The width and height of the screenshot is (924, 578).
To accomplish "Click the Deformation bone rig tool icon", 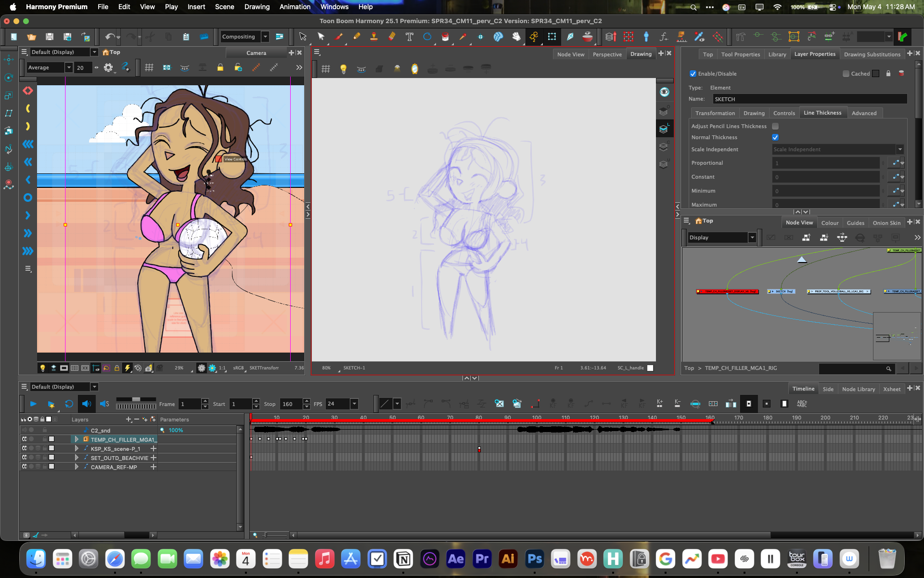I will [x=646, y=37].
